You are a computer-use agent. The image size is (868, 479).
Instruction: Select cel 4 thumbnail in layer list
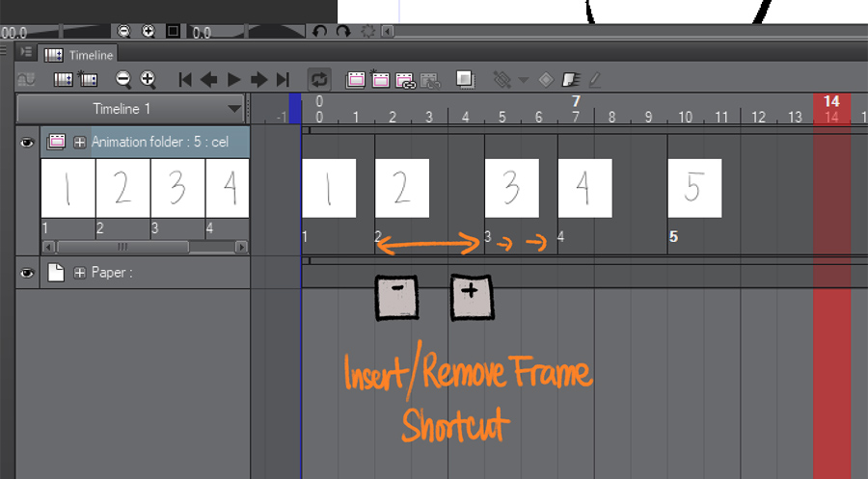click(228, 188)
